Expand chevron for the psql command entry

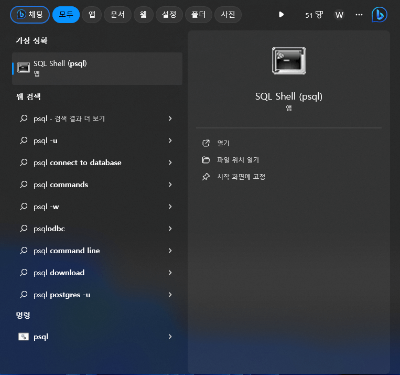170,337
